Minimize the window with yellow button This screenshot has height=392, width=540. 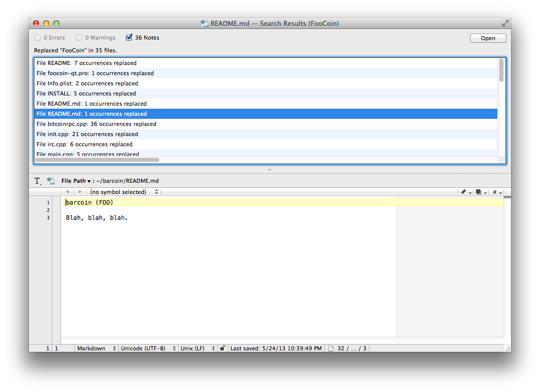(46, 23)
